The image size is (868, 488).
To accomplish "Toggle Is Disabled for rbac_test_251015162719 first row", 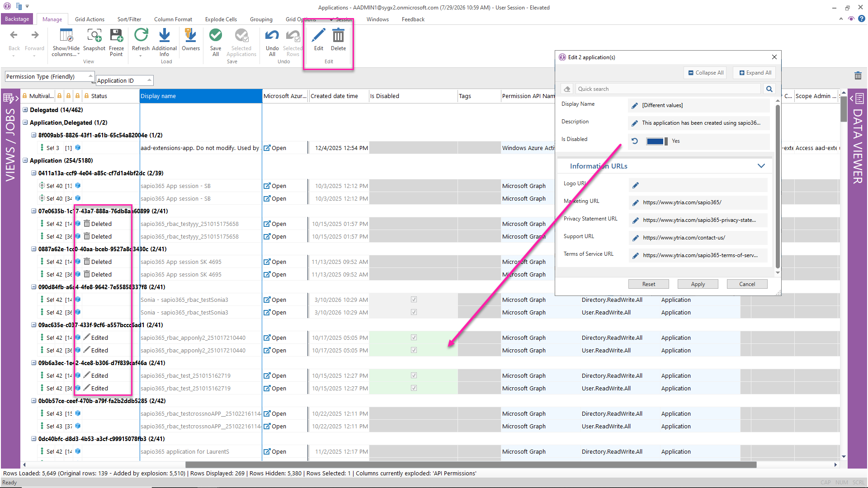I will pyautogui.click(x=414, y=375).
